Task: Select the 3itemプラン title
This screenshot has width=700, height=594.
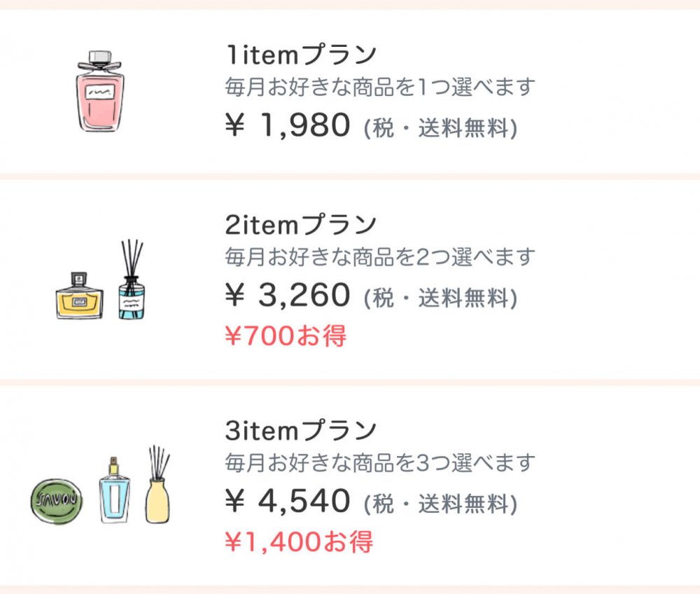Action: pos(301,430)
